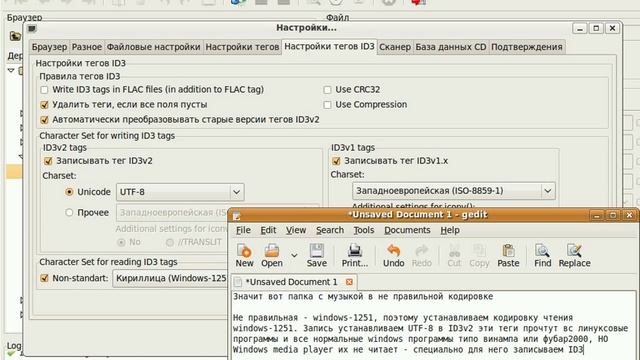Click the Браузер label in background window

[x=24, y=18]
